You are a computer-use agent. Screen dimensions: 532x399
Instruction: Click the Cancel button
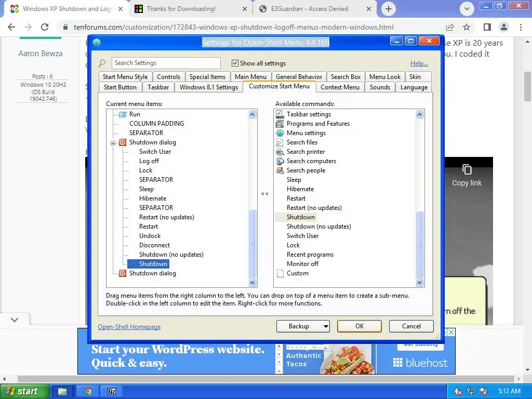pos(411,326)
